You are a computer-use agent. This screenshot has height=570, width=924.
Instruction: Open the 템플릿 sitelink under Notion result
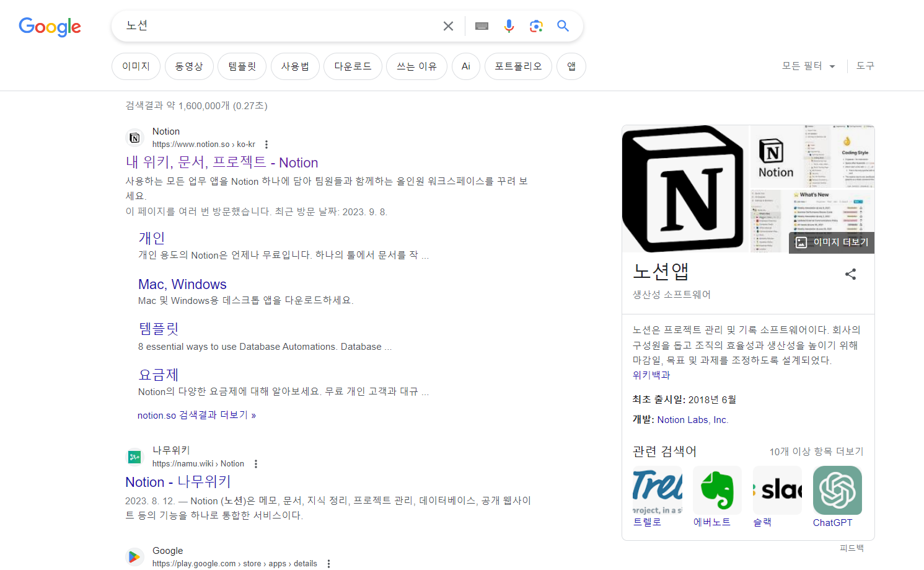coord(159,329)
